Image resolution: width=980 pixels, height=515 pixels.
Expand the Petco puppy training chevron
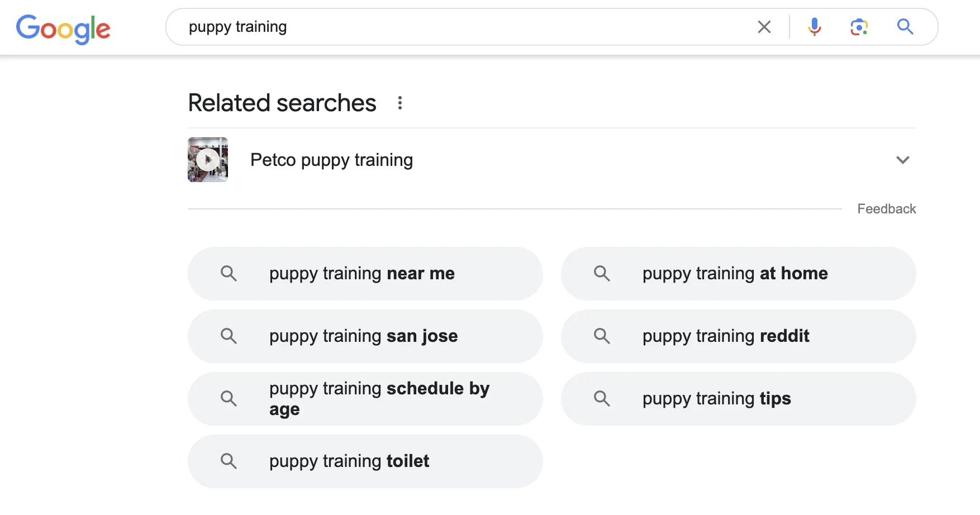903,160
